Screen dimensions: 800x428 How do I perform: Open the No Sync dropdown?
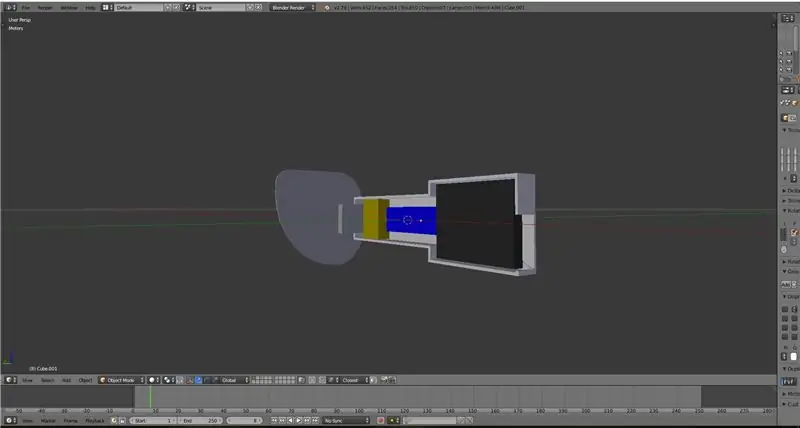point(346,420)
